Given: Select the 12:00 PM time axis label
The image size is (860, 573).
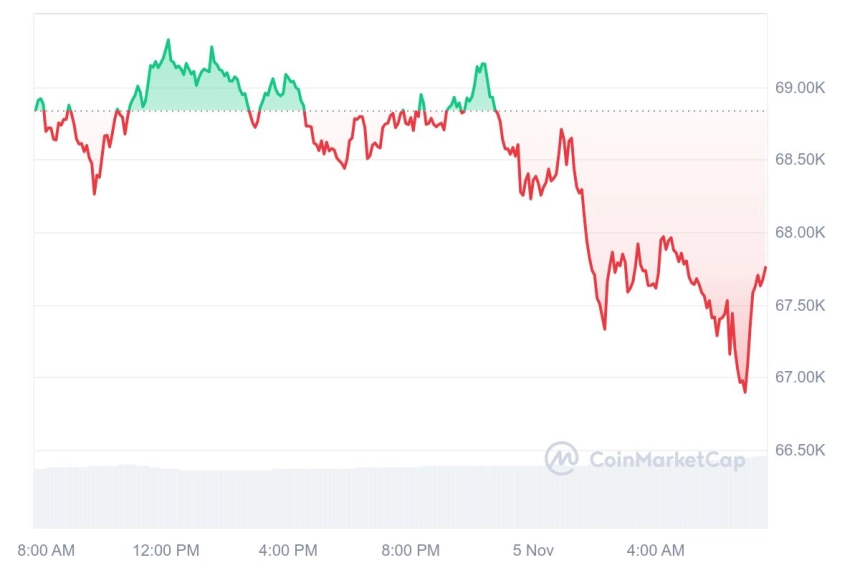Looking at the screenshot, I should tap(166, 550).
